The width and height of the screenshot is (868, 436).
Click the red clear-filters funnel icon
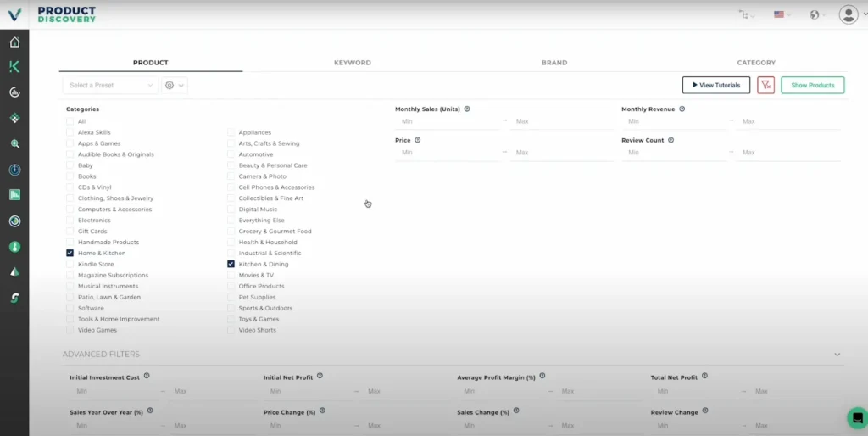click(765, 86)
